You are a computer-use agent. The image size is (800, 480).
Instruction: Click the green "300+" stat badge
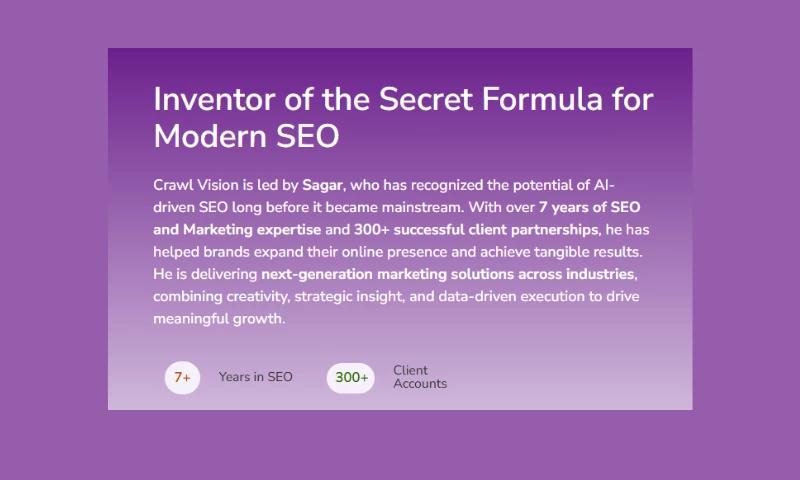tap(351, 378)
